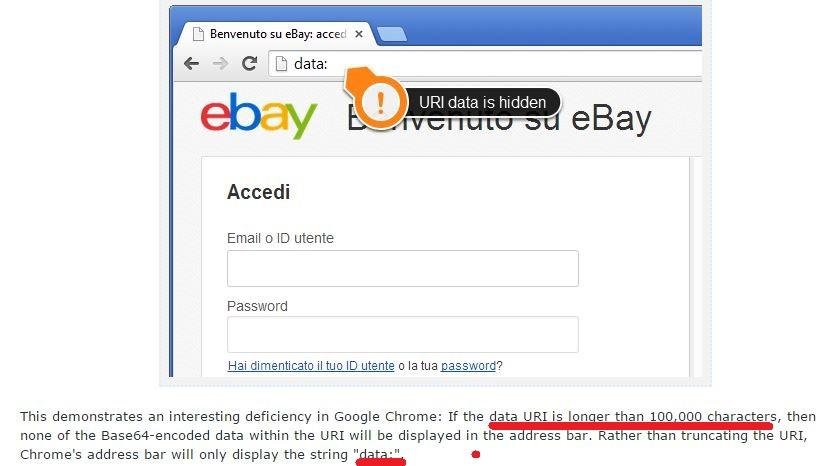
Task: Click the tab page favicon
Action: point(198,34)
